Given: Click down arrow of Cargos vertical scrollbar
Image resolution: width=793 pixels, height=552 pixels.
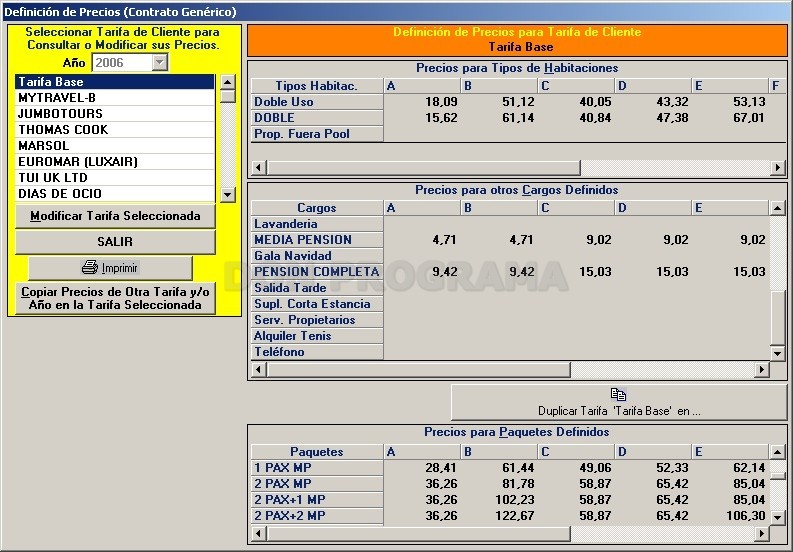Looking at the screenshot, I should tap(777, 353).
